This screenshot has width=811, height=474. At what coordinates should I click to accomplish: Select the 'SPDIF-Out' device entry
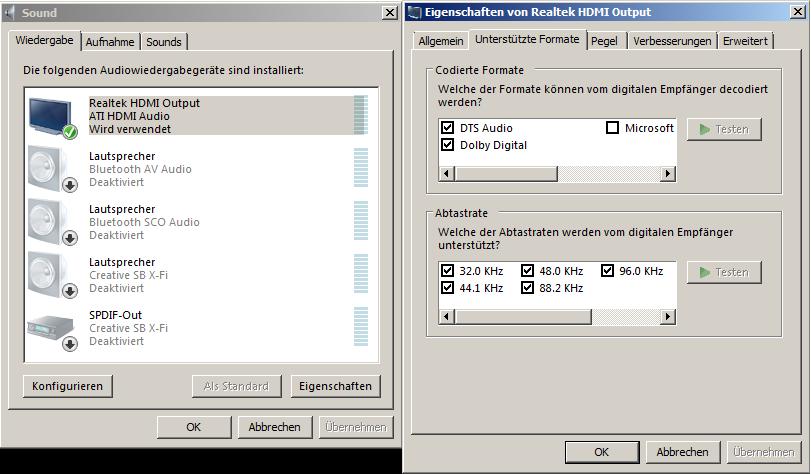pos(115,315)
